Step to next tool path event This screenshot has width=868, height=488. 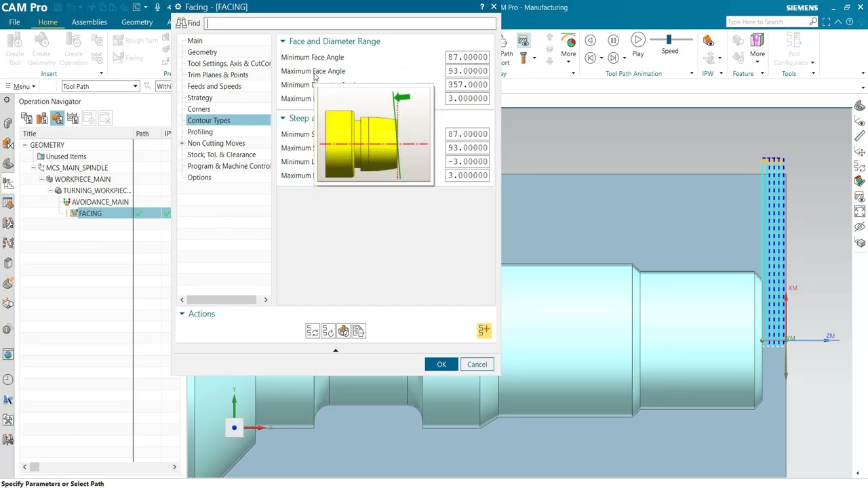(x=614, y=58)
